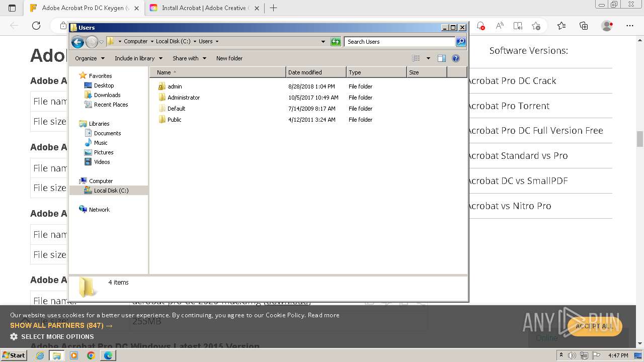Reload the Edge browser page
The width and height of the screenshot is (644, 362).
(36, 26)
